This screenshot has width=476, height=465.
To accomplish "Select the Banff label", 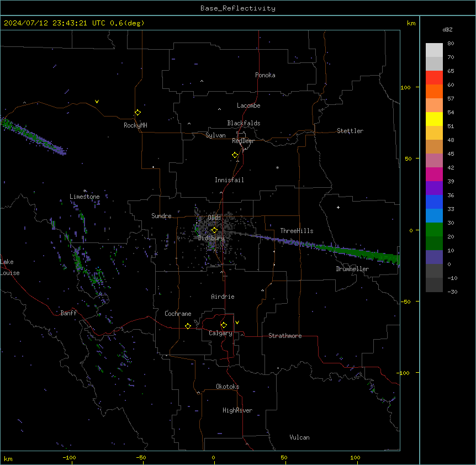I will (x=68, y=313).
